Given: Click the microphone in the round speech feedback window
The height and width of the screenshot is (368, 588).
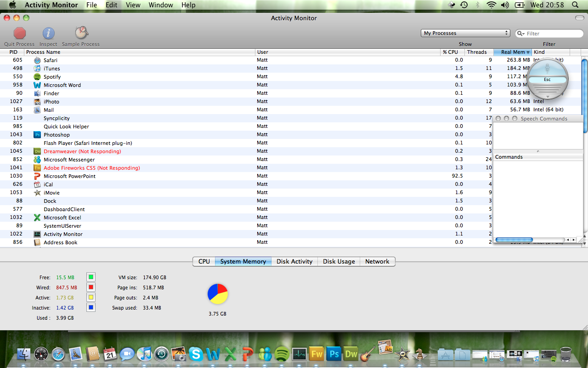Looking at the screenshot, I should point(547,69).
